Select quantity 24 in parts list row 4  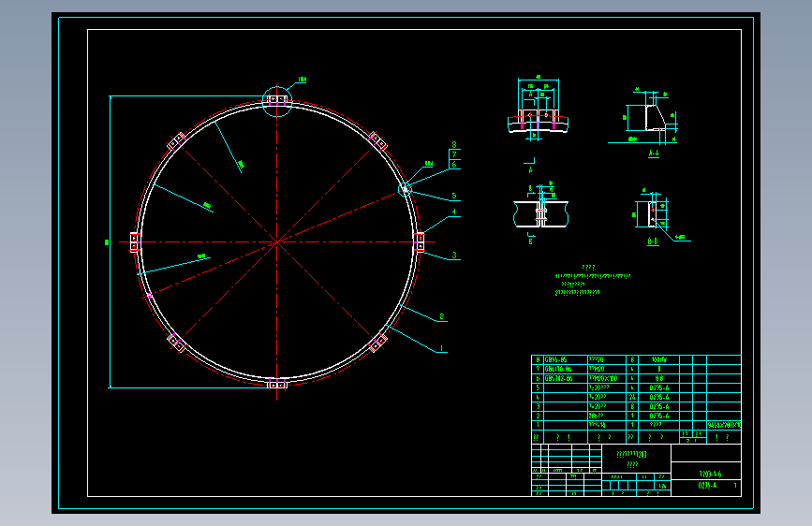click(632, 397)
